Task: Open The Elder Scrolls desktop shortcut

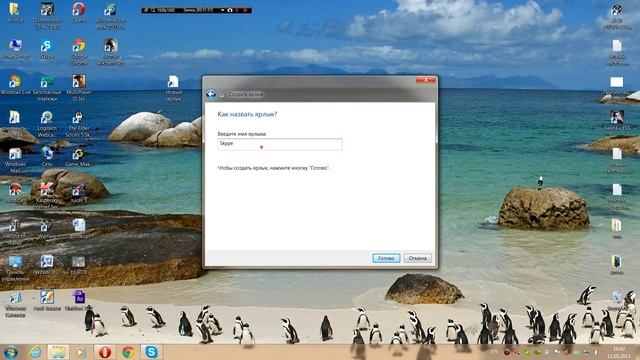Action: (x=78, y=124)
